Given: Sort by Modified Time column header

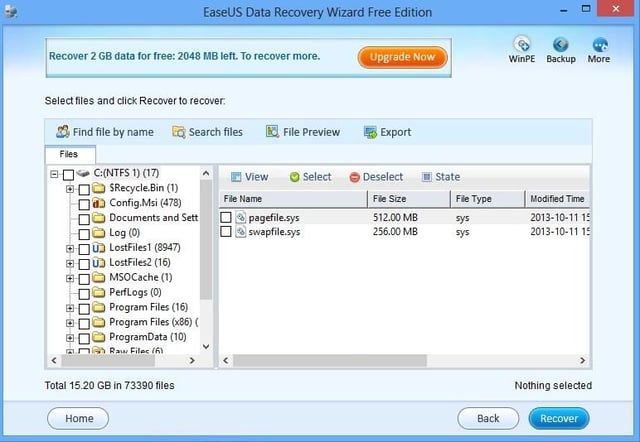Looking at the screenshot, I should tap(558, 199).
